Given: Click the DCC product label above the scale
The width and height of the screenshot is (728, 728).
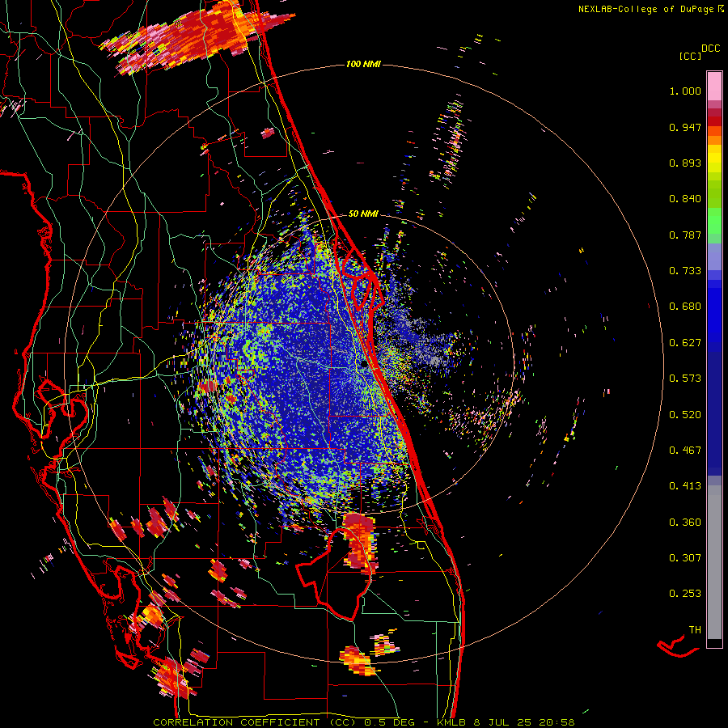Looking at the screenshot, I should [x=710, y=49].
